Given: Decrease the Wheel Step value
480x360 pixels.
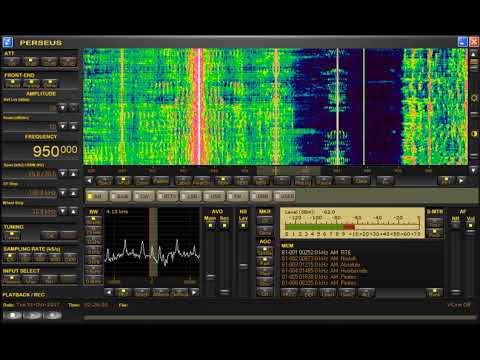Looking at the screenshot, I should pyautogui.click(x=62, y=211).
